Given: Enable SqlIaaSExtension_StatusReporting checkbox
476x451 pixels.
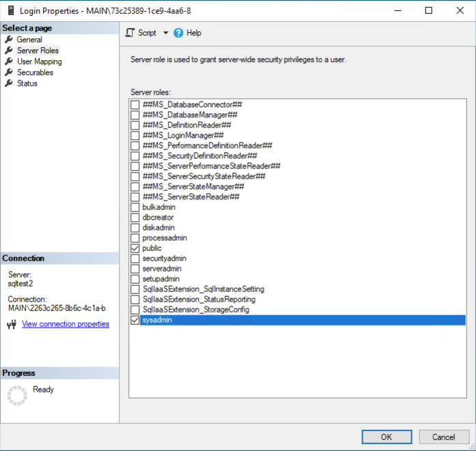Looking at the screenshot, I should 135,300.
